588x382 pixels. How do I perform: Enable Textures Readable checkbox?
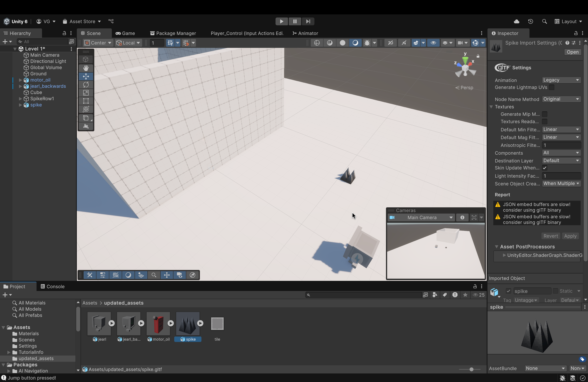tap(544, 122)
